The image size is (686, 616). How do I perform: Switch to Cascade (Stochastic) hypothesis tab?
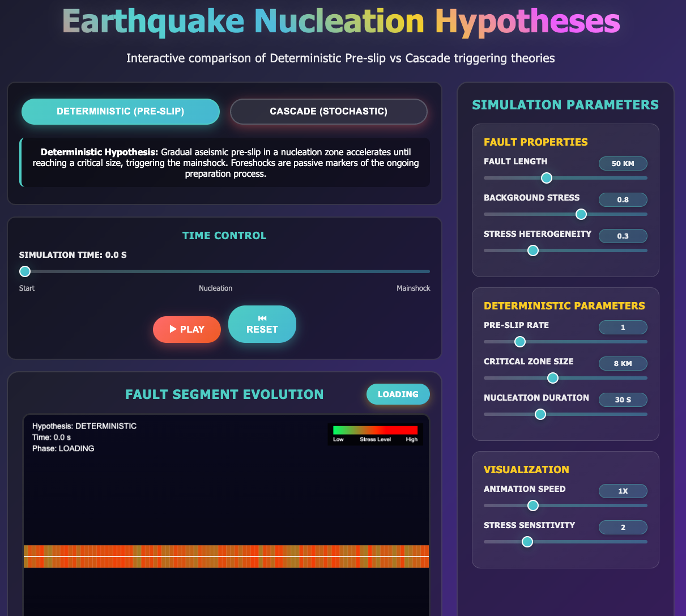point(329,112)
